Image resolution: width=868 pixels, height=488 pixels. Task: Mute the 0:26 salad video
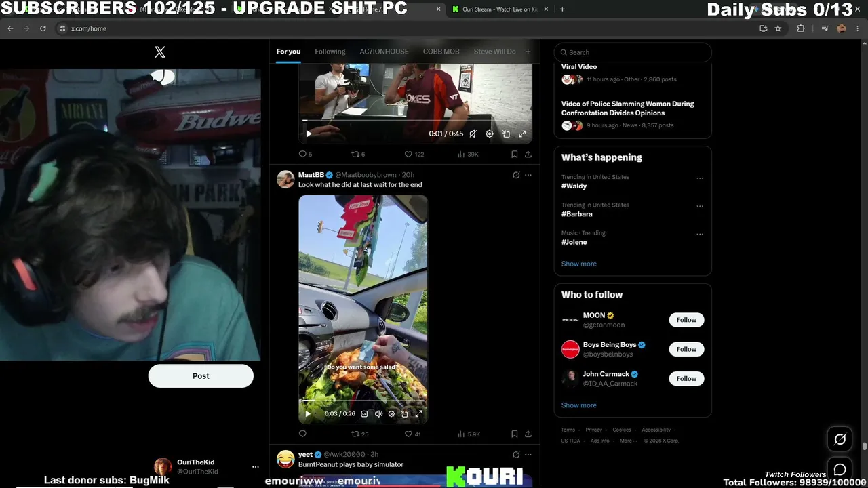coord(378,414)
